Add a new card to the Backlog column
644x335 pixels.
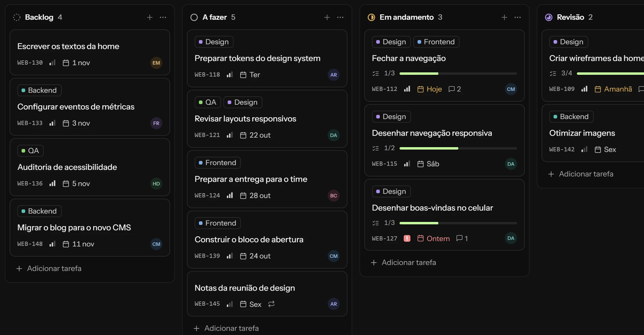[150, 17]
